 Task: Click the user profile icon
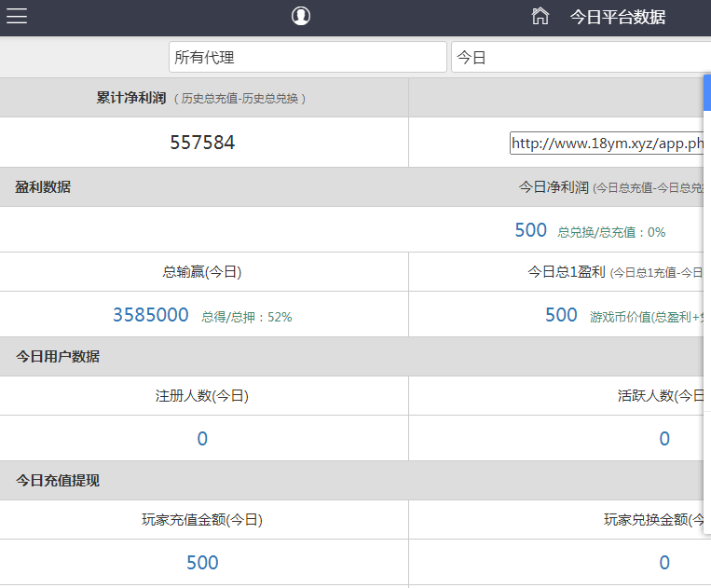300,16
